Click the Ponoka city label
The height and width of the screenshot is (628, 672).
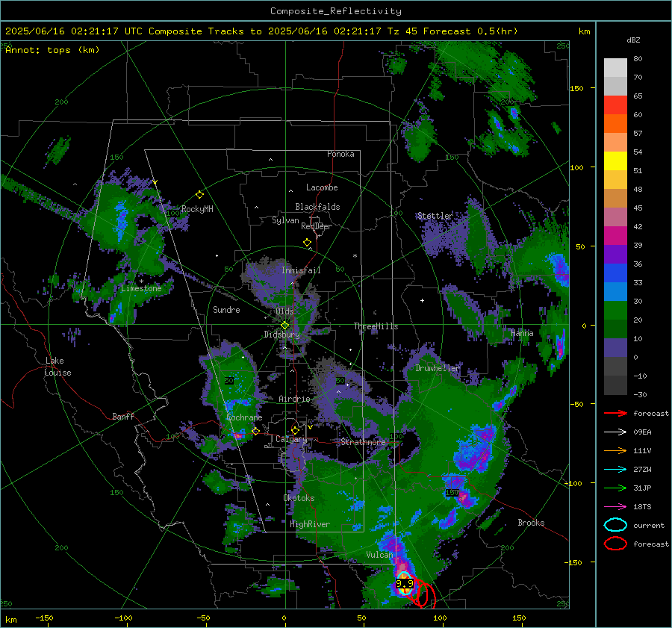click(340, 154)
